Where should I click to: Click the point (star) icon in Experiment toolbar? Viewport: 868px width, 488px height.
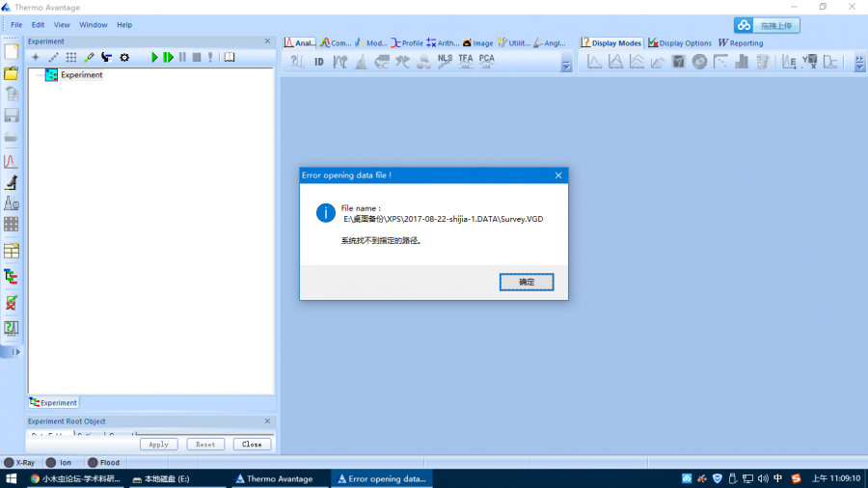pos(36,57)
